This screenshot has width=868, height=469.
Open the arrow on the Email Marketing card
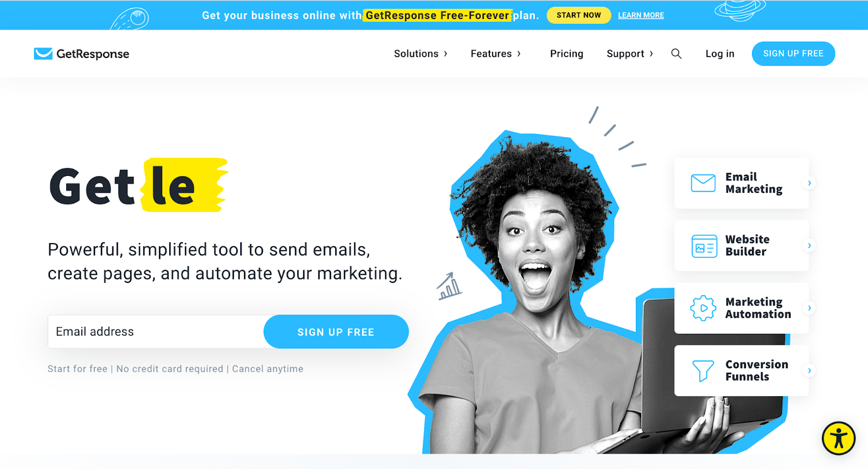(x=809, y=183)
